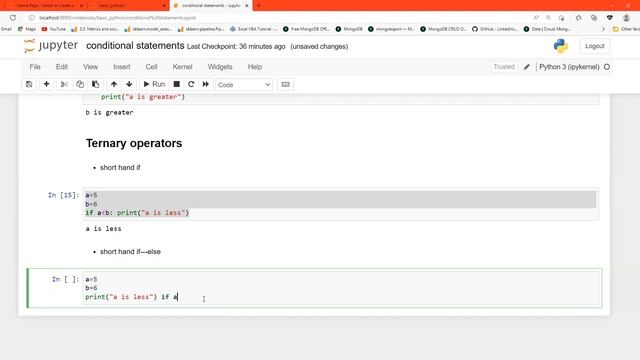Click the Jupyter logo
This screenshot has width=640, height=360.
(51, 46)
